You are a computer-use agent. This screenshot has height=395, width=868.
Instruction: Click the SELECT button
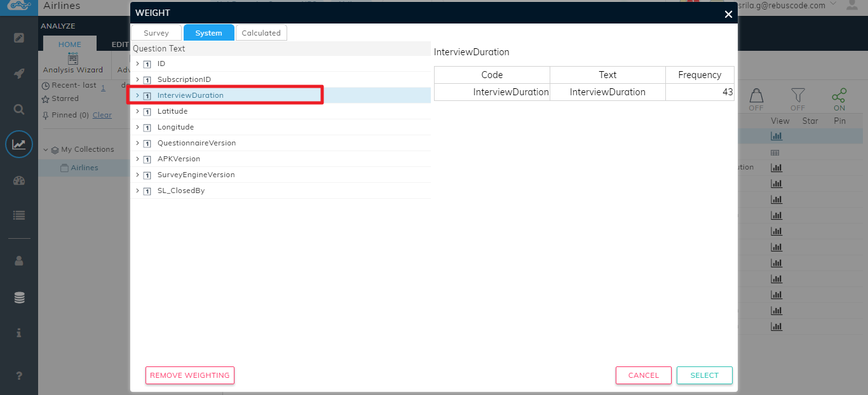pyautogui.click(x=705, y=375)
